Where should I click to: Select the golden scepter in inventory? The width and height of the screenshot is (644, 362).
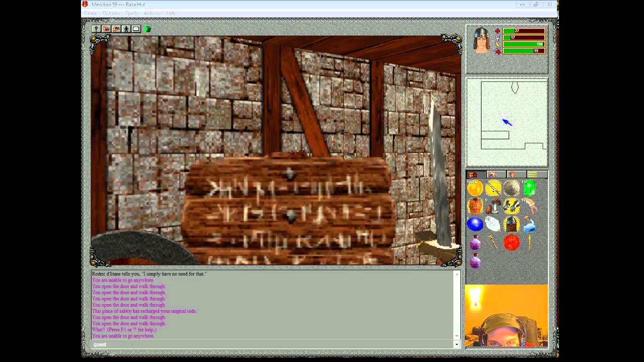coord(493,242)
